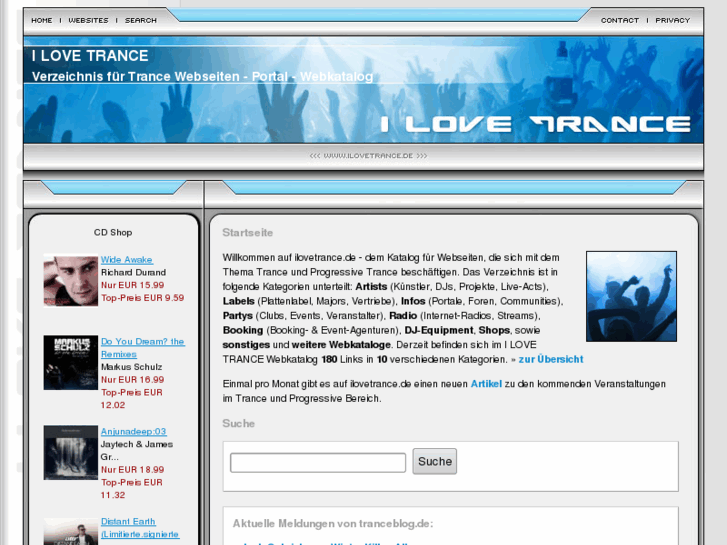Screen dimensions: 727x545
Task: Click the 'Startseite' heading
Action: [x=248, y=233]
